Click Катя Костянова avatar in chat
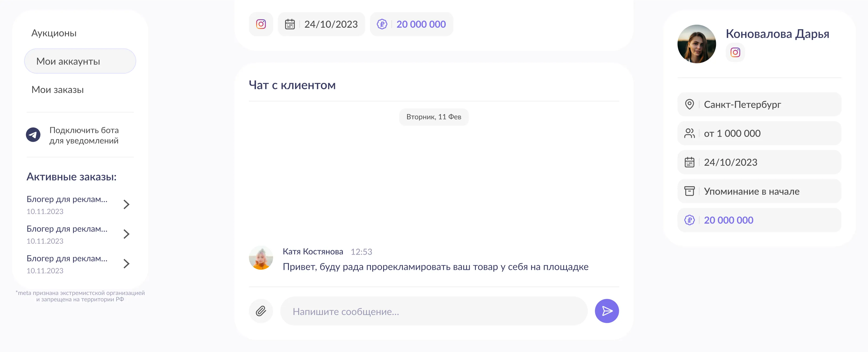Screen dimensions: 868x352 pos(261,258)
